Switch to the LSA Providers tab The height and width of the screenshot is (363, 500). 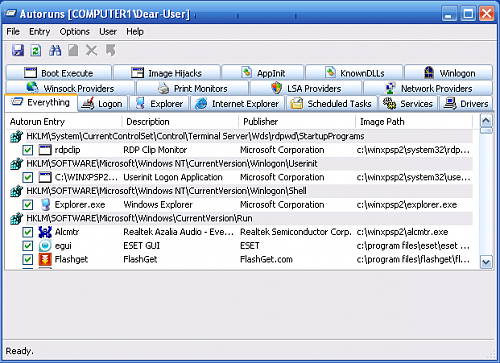click(306, 88)
